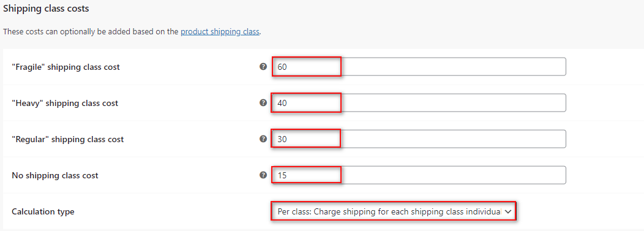Click the chevron arrow of Per class dropdown
Image resolution: width=644 pixels, height=231 pixels.
(508, 211)
